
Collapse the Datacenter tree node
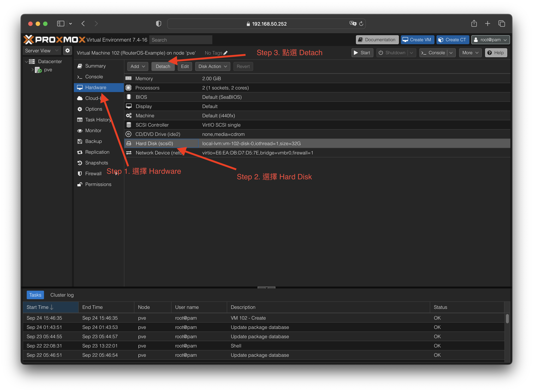click(26, 61)
